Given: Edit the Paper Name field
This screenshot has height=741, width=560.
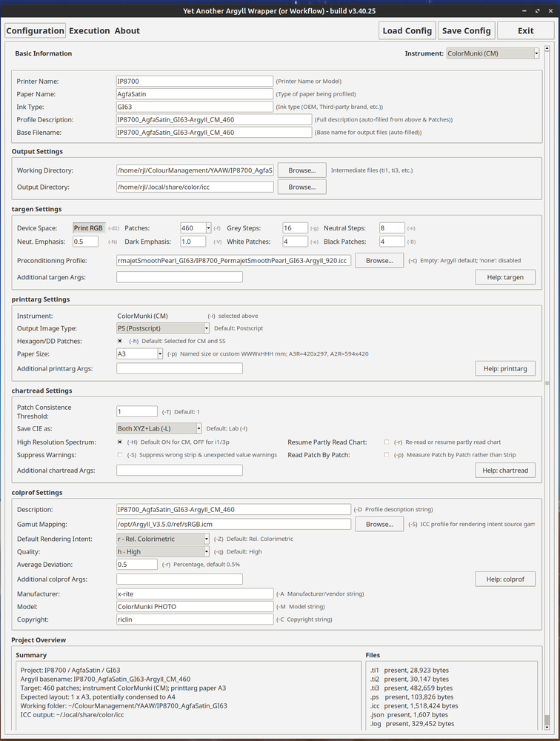Looking at the screenshot, I should (195, 94).
